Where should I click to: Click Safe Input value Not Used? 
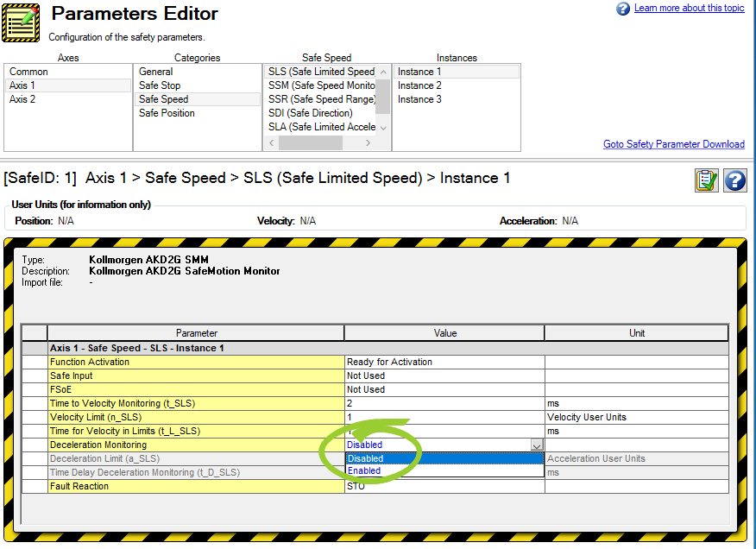tap(444, 375)
